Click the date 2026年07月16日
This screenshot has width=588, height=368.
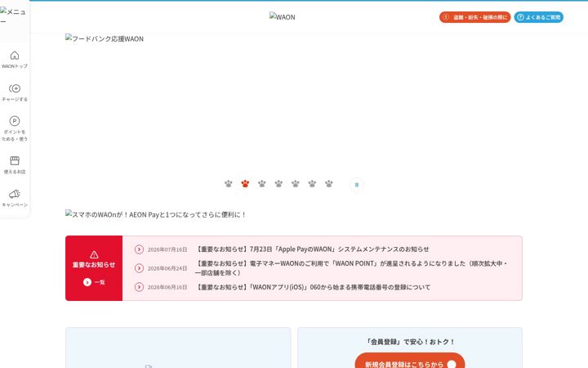pos(167,249)
